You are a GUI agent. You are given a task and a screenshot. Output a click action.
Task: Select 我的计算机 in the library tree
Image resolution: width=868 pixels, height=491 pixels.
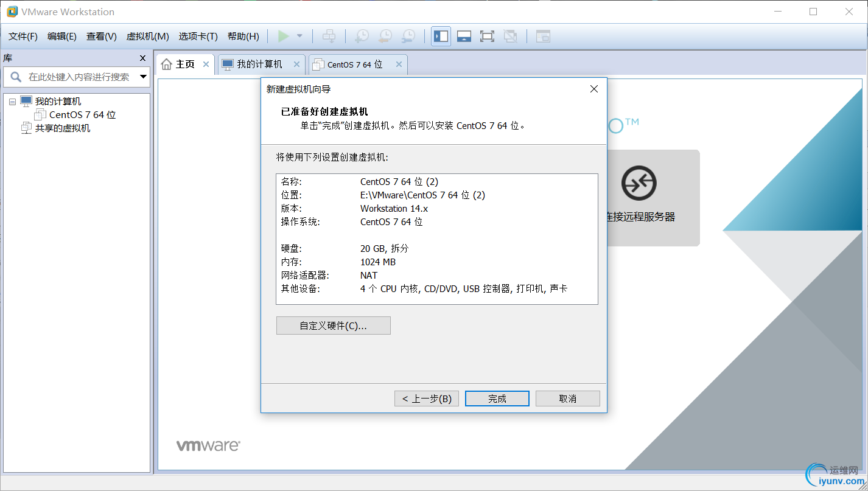coord(58,102)
